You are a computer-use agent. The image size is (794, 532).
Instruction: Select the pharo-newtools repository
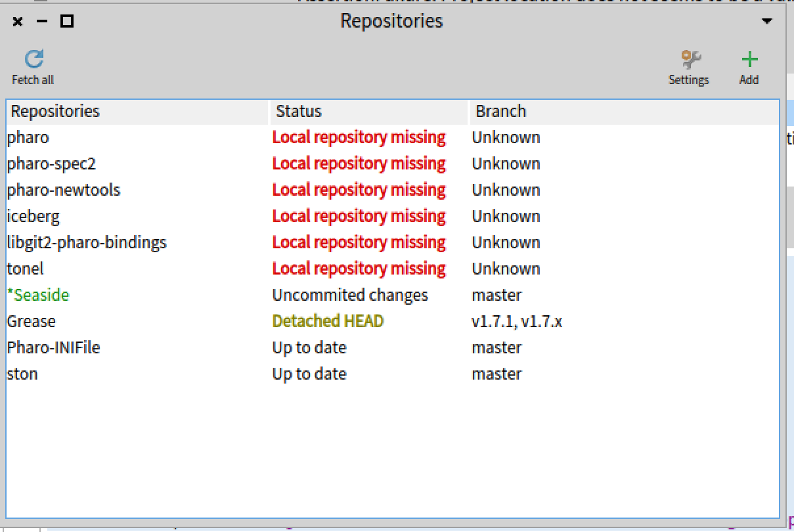pyautogui.click(x=64, y=190)
